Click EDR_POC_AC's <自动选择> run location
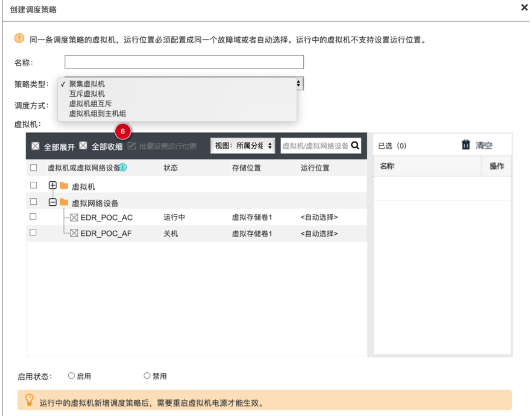The image size is (532, 416). click(x=319, y=217)
